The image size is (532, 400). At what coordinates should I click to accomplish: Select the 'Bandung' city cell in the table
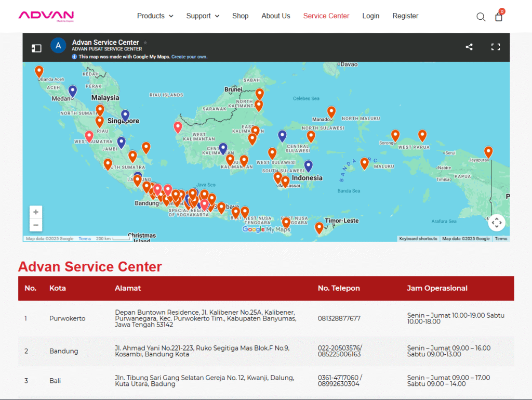pyautogui.click(x=64, y=351)
